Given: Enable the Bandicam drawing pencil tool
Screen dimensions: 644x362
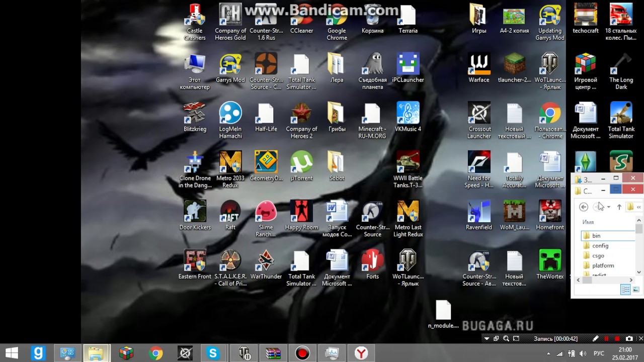Looking at the screenshot, I should (596, 339).
